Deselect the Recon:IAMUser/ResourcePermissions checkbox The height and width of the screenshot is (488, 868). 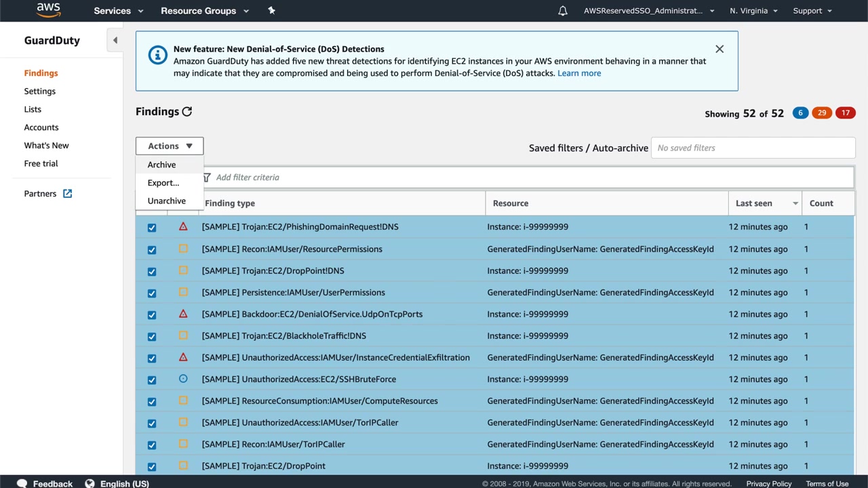point(152,249)
